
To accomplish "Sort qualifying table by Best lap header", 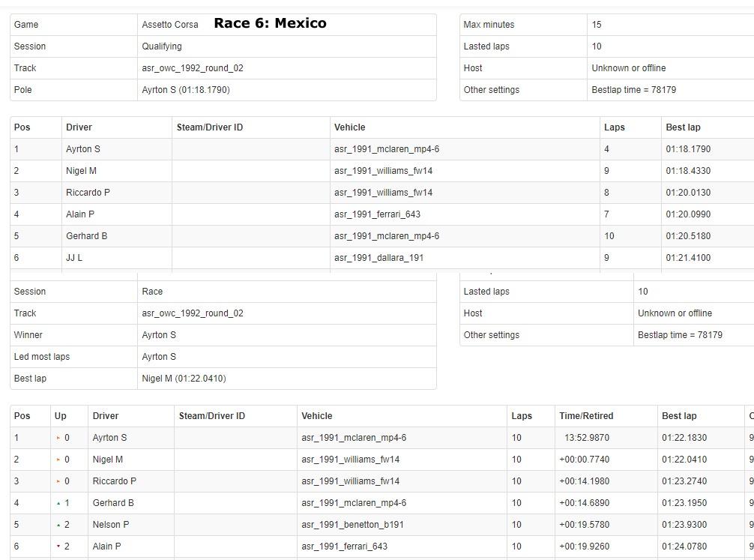I will click(x=683, y=127).
